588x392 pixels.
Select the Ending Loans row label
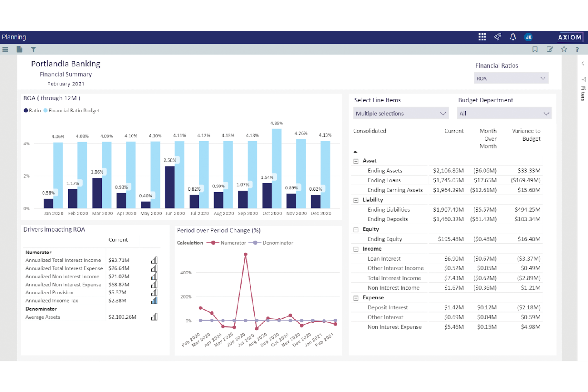tap(384, 180)
